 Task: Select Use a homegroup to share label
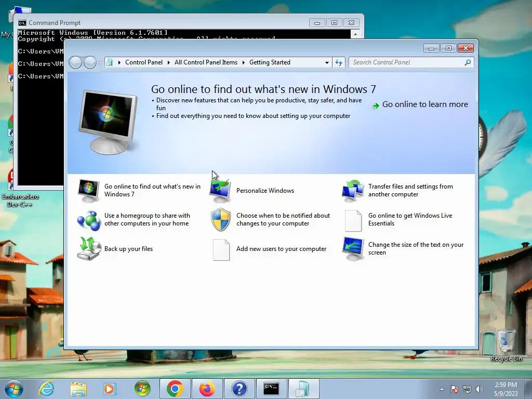click(147, 220)
